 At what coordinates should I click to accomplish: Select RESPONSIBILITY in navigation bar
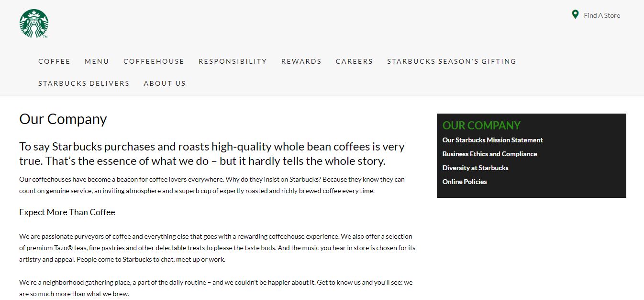233,61
